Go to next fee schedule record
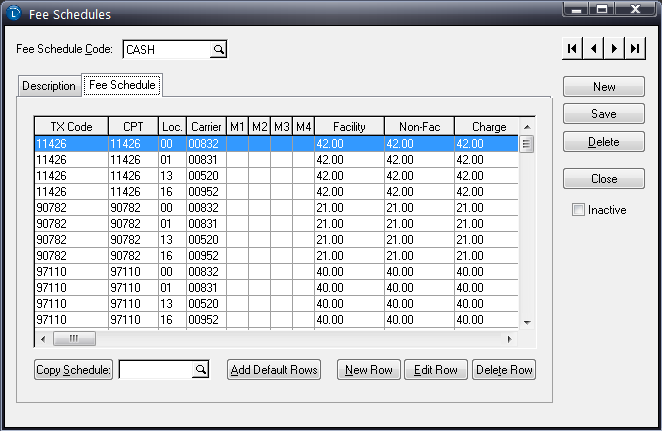Image resolution: width=662 pixels, height=431 pixels. pyautogui.click(x=614, y=49)
